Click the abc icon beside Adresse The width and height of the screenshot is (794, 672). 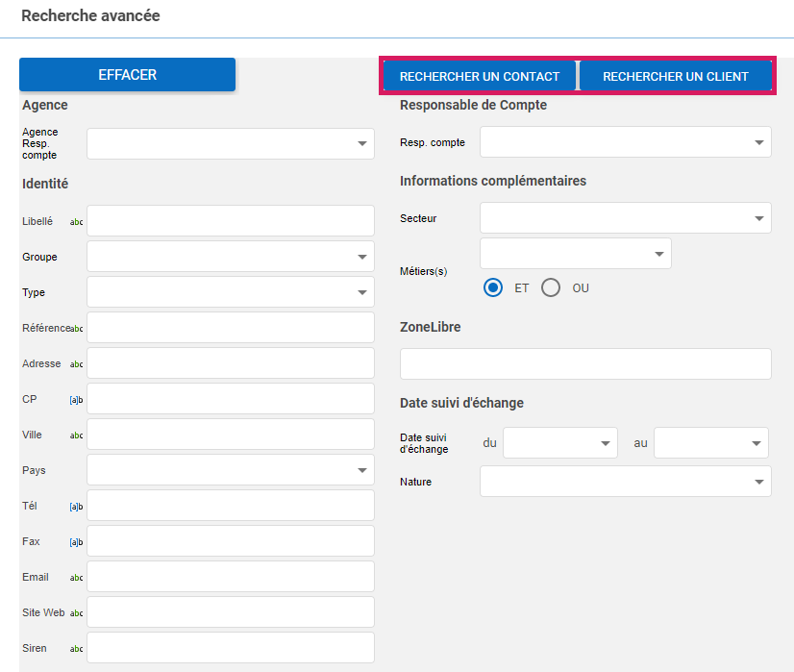point(77,364)
